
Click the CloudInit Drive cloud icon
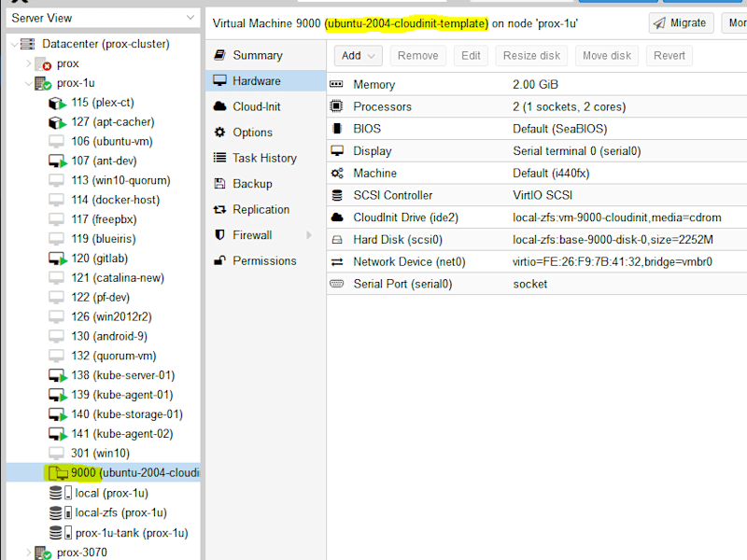click(337, 217)
